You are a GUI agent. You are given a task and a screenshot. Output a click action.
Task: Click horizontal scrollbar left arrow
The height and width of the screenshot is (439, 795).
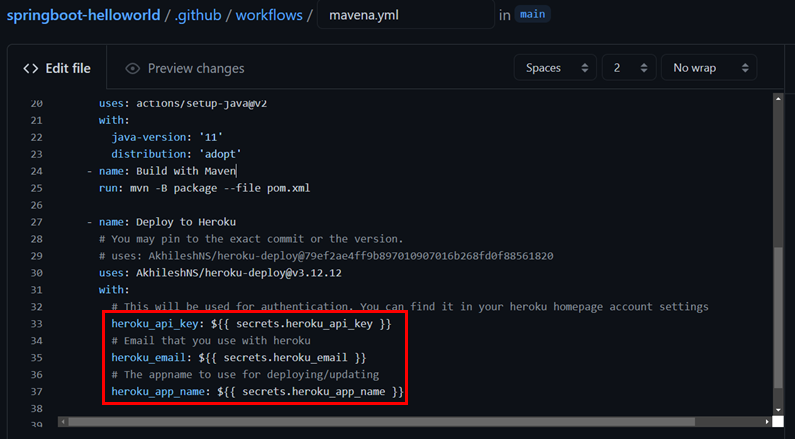tap(63, 422)
